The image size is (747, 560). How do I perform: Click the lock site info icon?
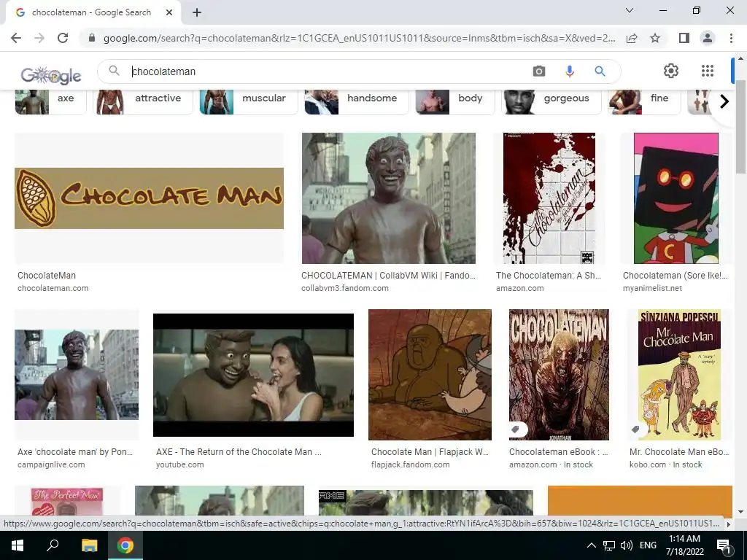pyautogui.click(x=92, y=38)
